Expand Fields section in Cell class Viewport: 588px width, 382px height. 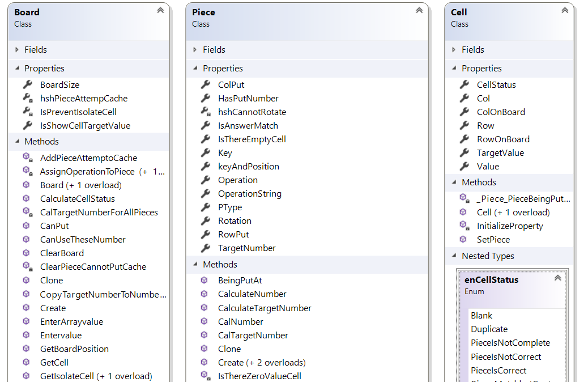pos(454,49)
